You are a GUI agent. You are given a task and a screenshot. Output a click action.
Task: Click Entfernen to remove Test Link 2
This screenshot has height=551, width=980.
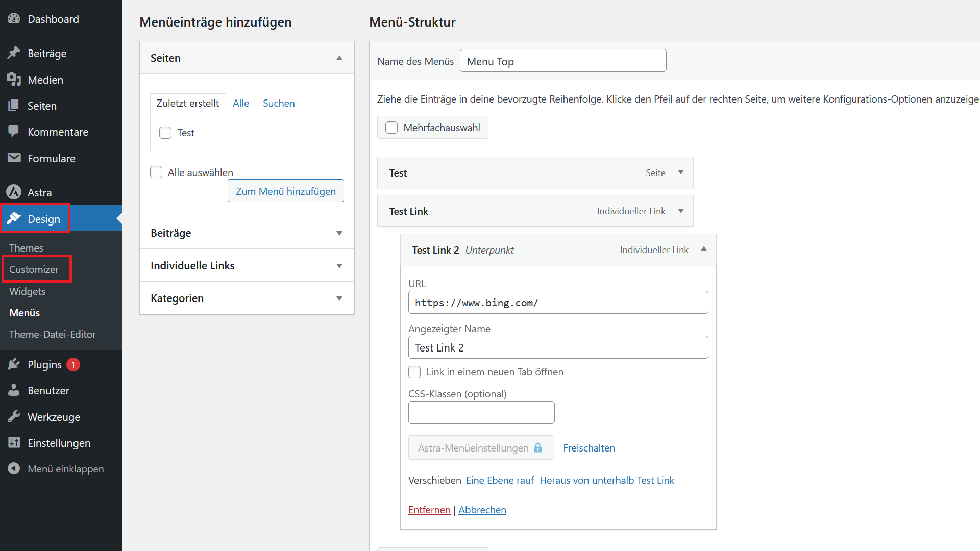pyautogui.click(x=429, y=509)
